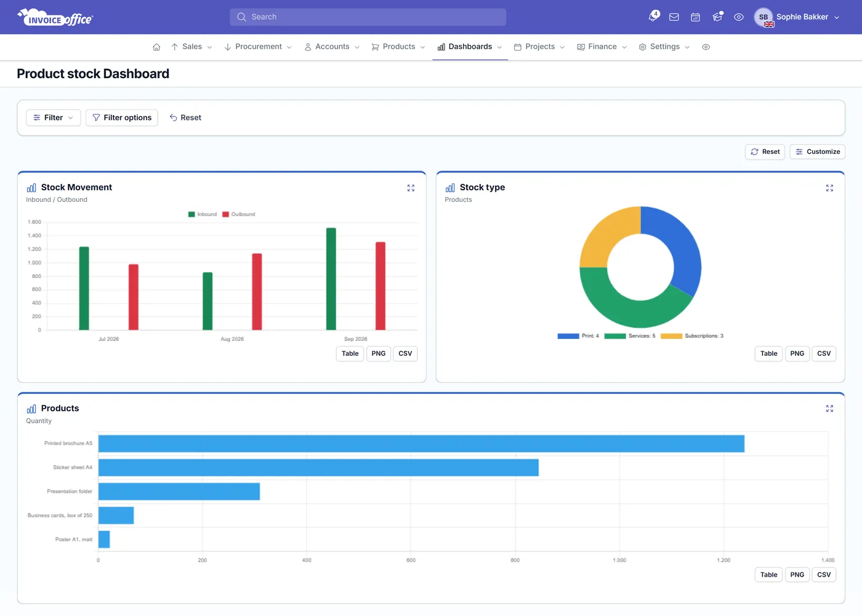
Task: Toggle the eye icon in top header
Action: coord(739,17)
